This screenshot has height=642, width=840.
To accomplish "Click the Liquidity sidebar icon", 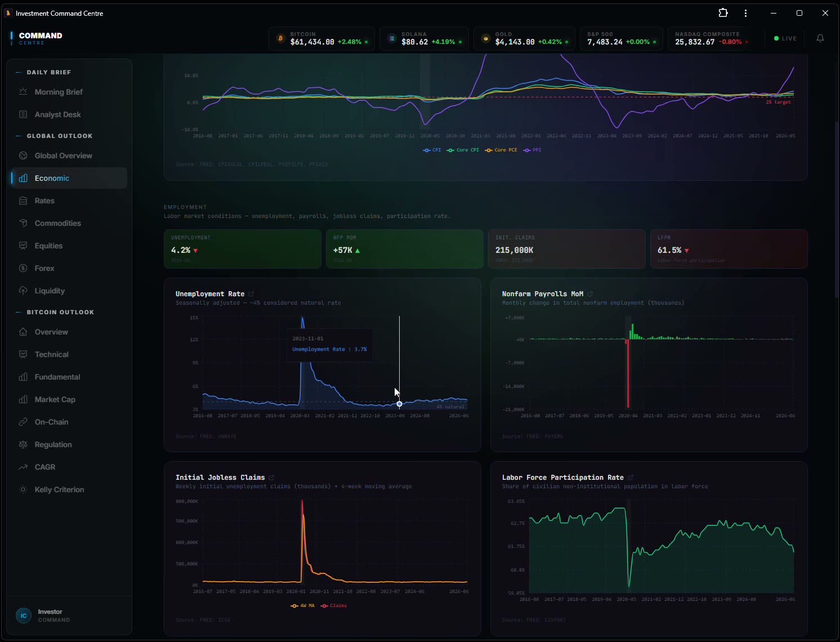I will (x=23, y=291).
